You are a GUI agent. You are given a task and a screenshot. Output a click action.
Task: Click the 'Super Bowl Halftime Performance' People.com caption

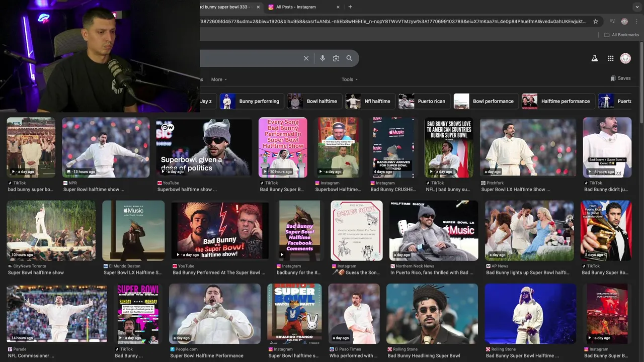point(207,355)
